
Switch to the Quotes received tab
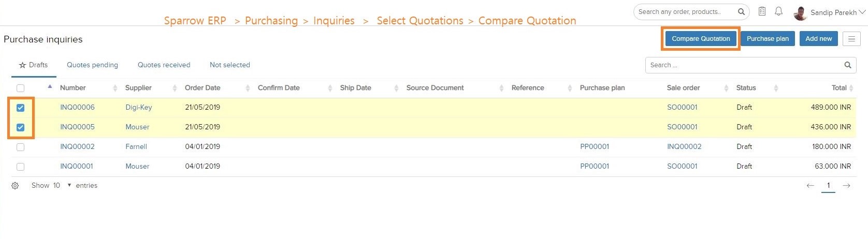tap(164, 65)
